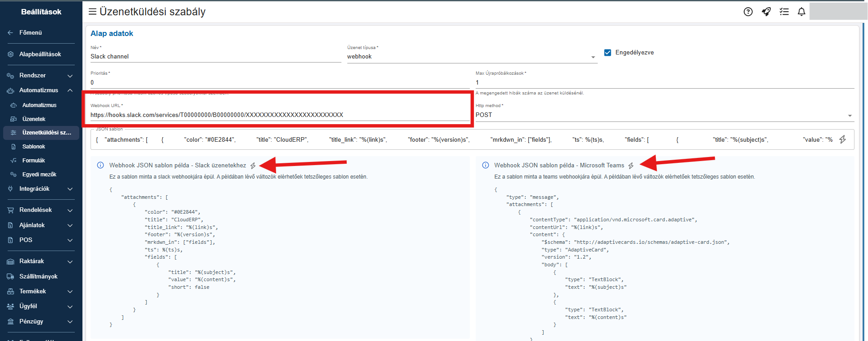The image size is (868, 341).
Task: Click the Üzenetek icon in the sidebar
Action: tap(14, 119)
